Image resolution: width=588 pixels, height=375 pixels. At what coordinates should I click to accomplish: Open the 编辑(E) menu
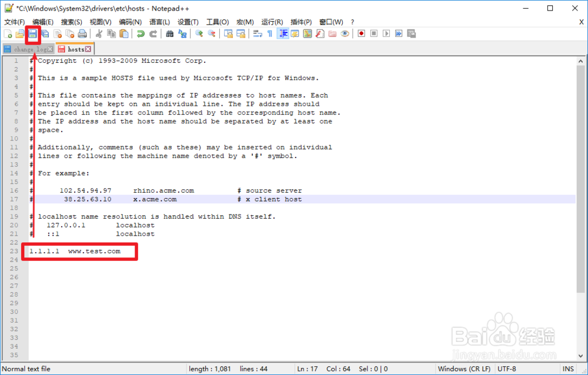point(43,22)
